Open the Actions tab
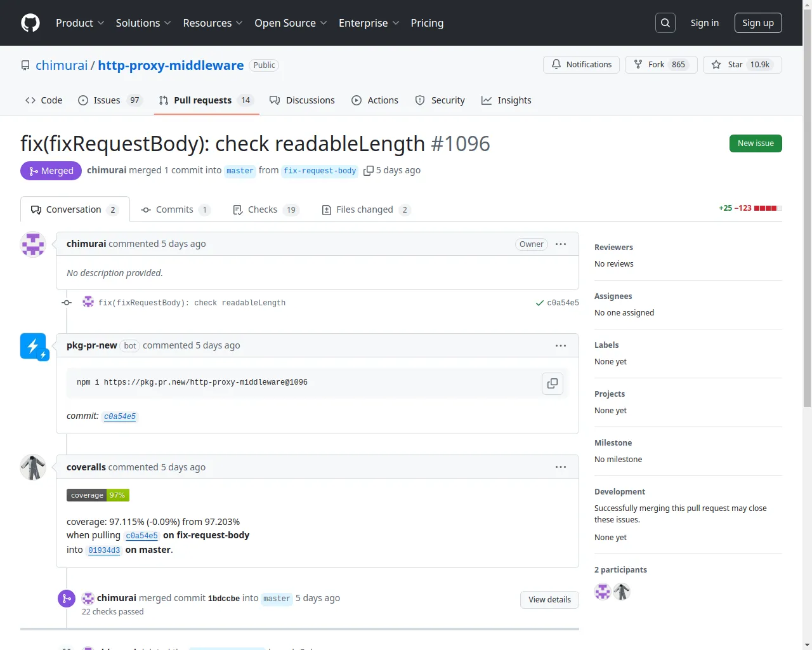The image size is (812, 650). click(x=375, y=100)
